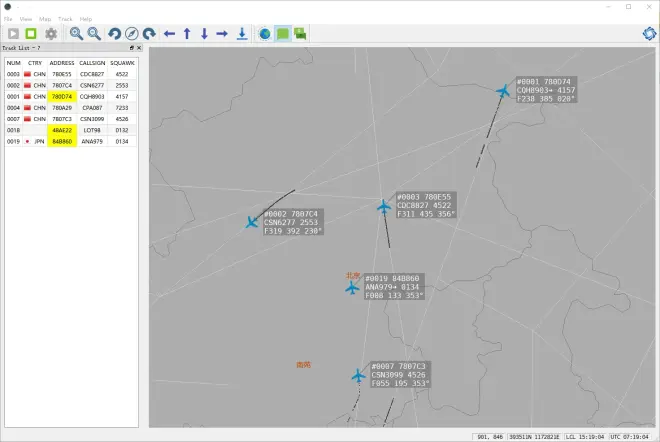
Task: Zoom in on the map
Action: (76, 33)
